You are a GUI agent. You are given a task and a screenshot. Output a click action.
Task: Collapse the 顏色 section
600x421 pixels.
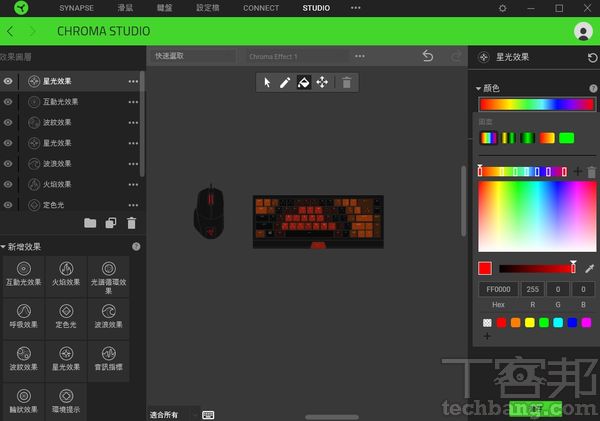tap(478, 88)
